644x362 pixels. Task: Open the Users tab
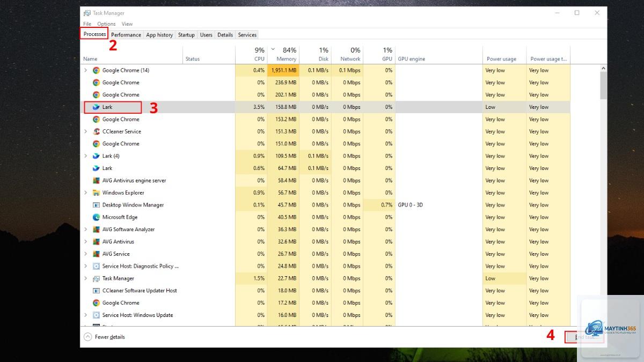click(x=206, y=35)
